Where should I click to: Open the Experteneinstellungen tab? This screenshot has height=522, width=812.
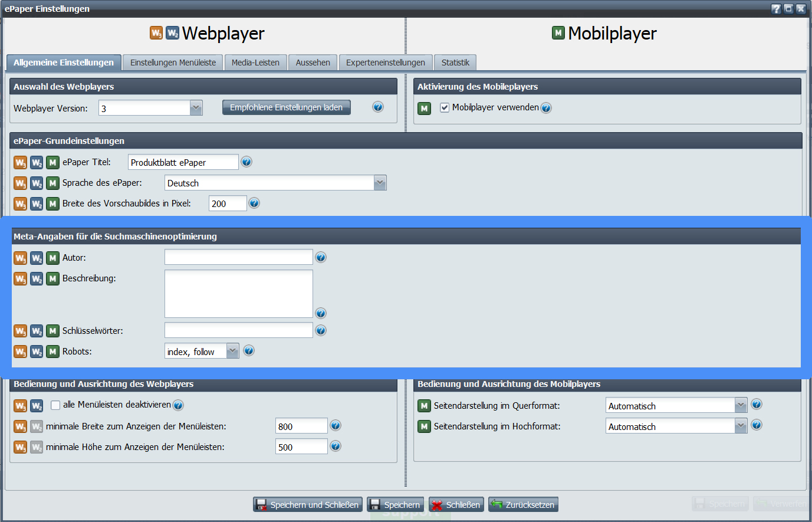[385, 63]
